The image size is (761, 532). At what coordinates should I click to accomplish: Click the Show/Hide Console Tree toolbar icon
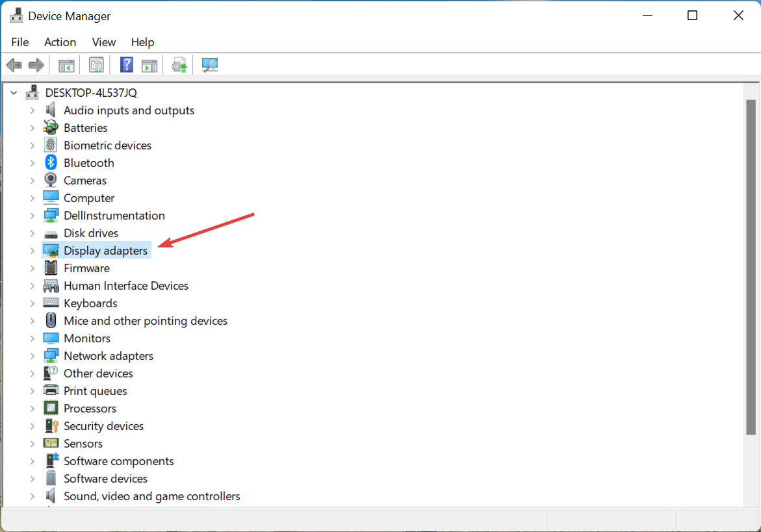(x=66, y=65)
